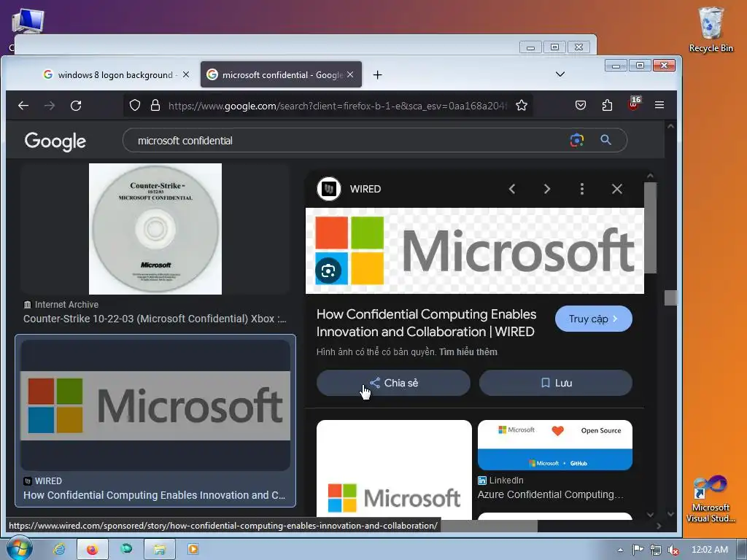
Task: Open the Recycle Bin desktop icon
Action: tap(711, 29)
